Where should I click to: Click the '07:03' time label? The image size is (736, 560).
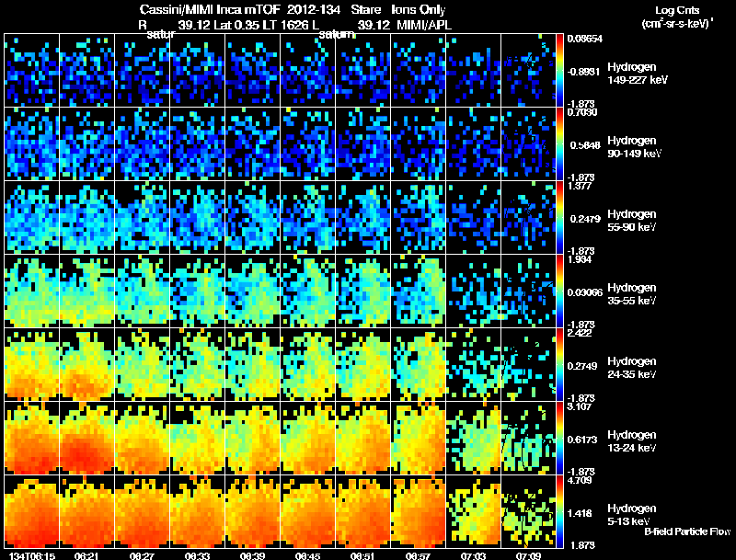[x=473, y=555]
